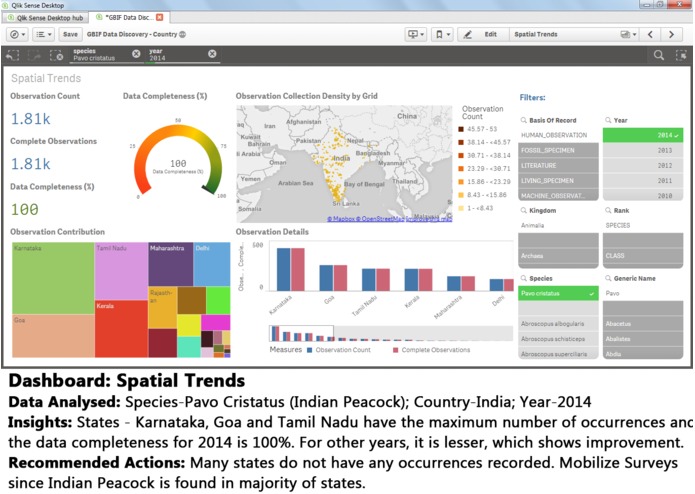Select Archaea in Kingdom filter
This screenshot has height=494, width=695.
558,256
